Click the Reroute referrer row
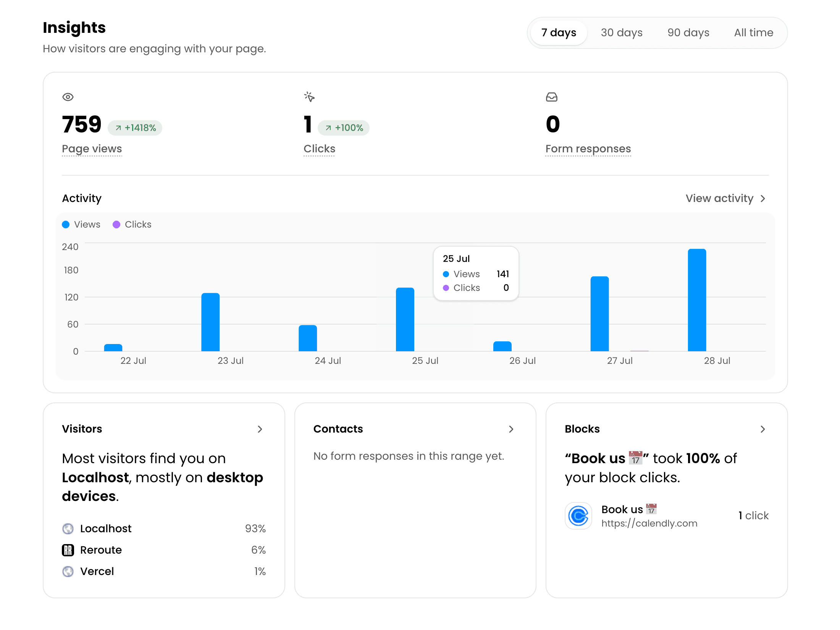Screen dimensions: 840x630 click(164, 550)
